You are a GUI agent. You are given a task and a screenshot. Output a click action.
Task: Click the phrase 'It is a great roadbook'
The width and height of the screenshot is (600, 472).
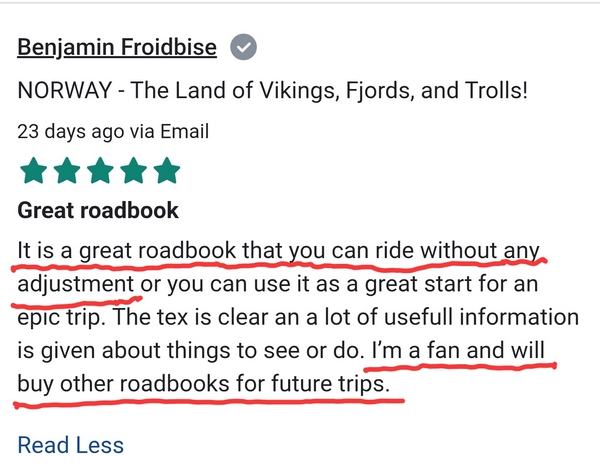[127, 251]
